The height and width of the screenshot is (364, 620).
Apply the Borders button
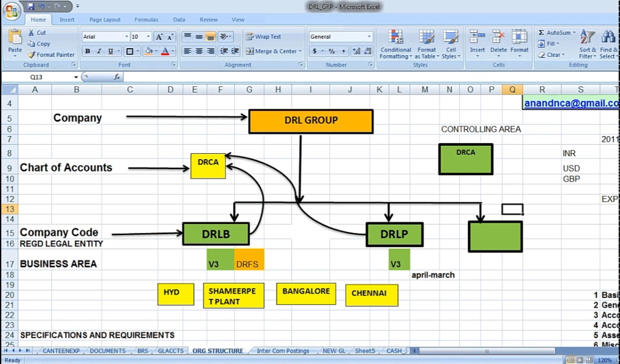(x=129, y=51)
